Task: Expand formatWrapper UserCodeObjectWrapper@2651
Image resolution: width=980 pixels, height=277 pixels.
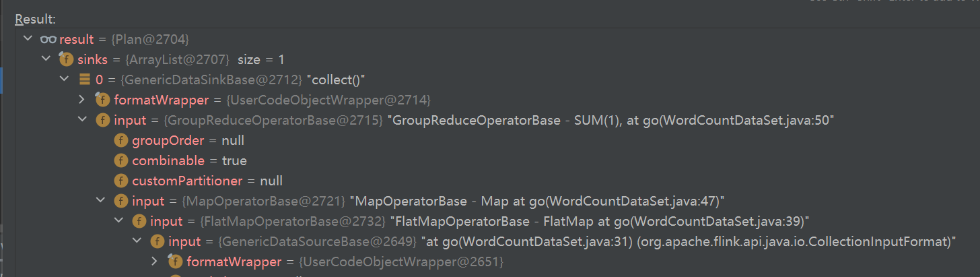Action: [155, 261]
